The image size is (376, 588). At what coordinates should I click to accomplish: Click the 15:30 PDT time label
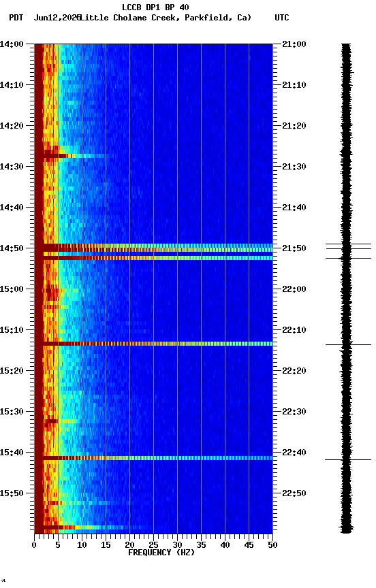[x=12, y=412]
